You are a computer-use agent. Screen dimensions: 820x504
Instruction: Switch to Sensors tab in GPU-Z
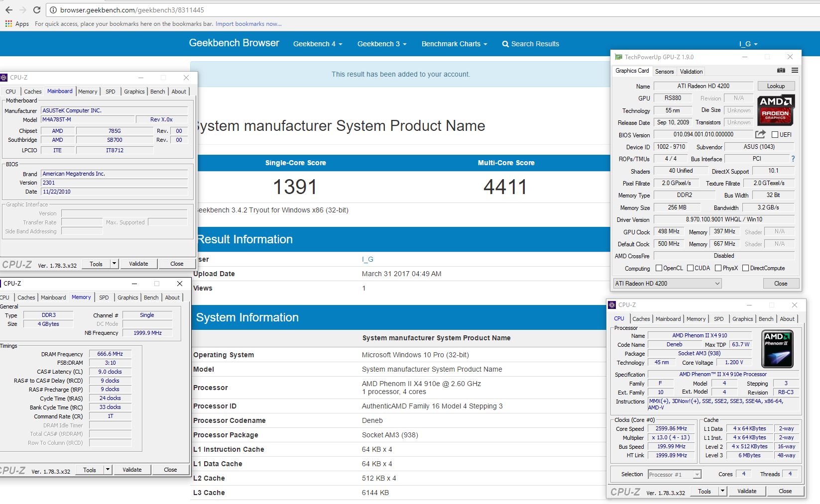click(664, 72)
